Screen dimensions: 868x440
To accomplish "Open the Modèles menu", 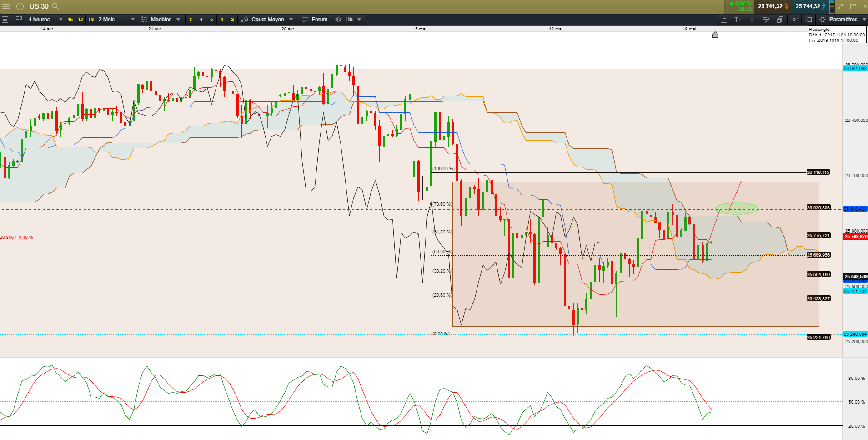I will point(161,20).
